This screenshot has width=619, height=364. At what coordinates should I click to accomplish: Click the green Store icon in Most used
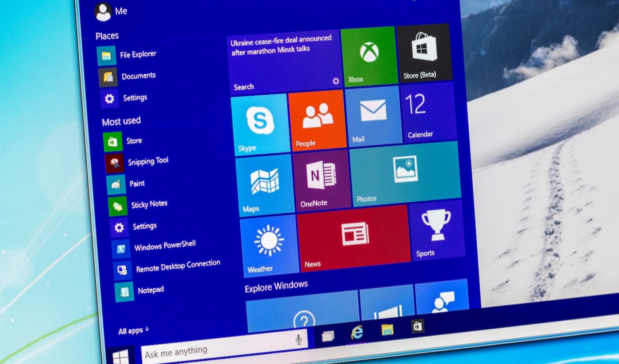[113, 142]
